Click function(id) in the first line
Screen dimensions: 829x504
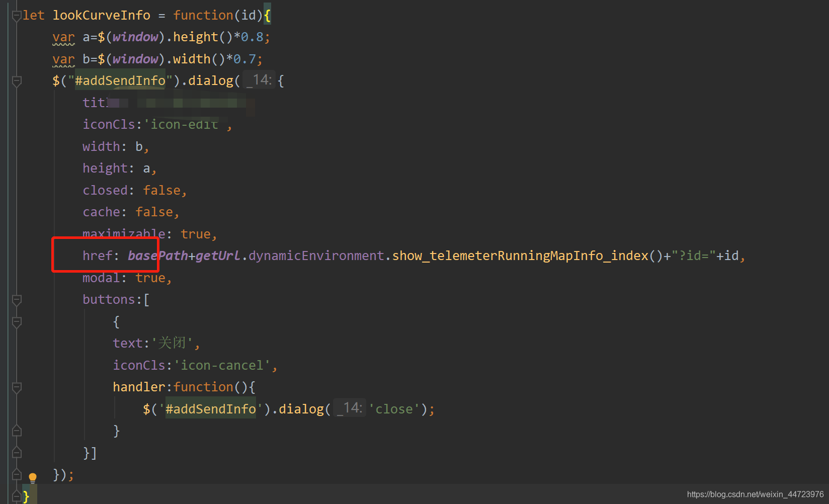[x=218, y=16]
